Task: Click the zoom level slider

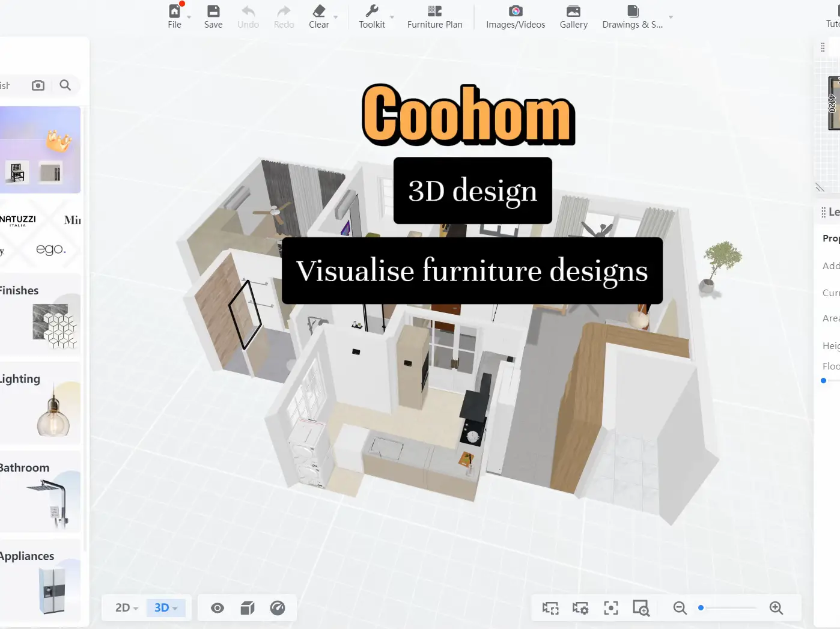Action: pos(728,608)
